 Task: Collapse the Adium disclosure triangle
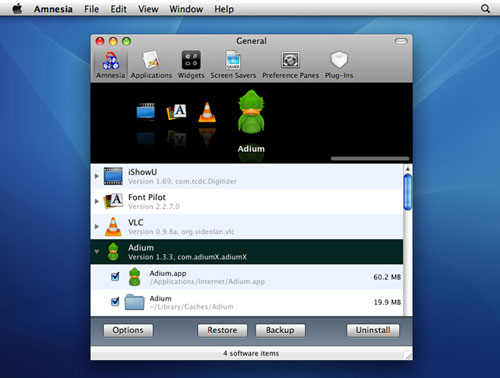point(97,252)
